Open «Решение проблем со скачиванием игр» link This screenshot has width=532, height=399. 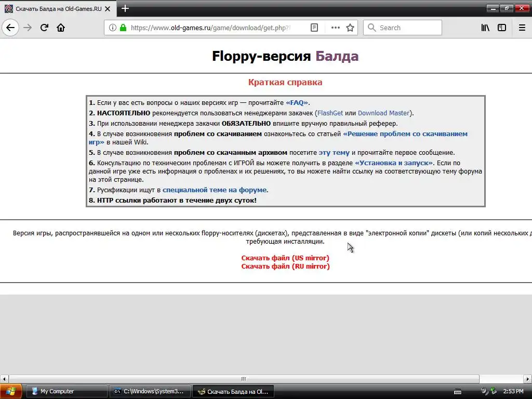point(405,134)
